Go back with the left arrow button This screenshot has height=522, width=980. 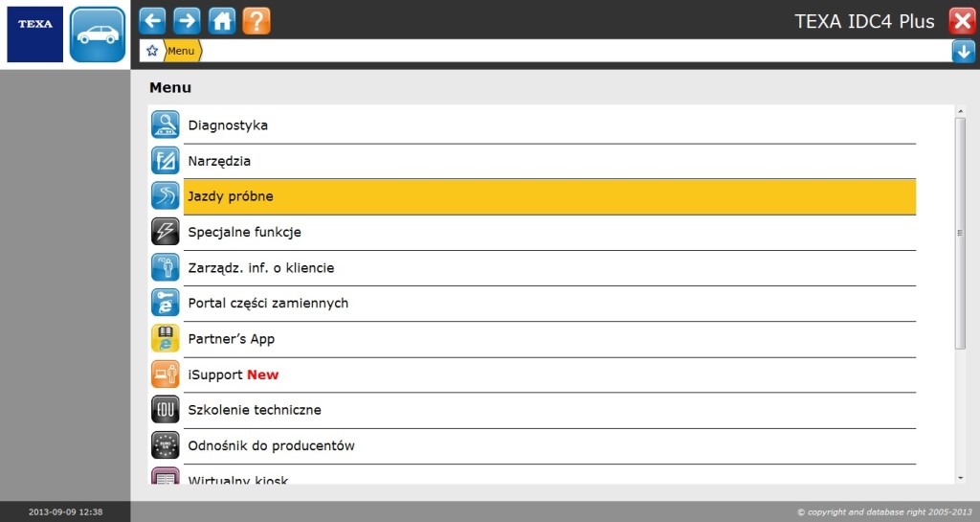tap(152, 21)
